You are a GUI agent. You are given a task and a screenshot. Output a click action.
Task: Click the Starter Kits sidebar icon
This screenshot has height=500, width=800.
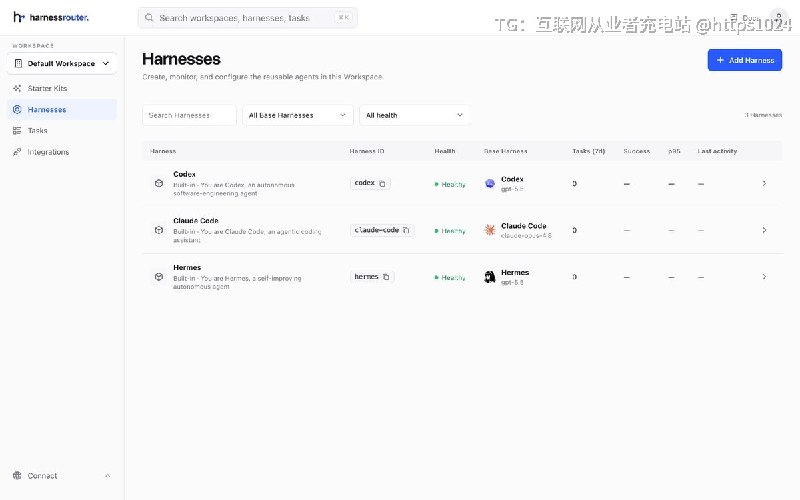click(x=17, y=88)
